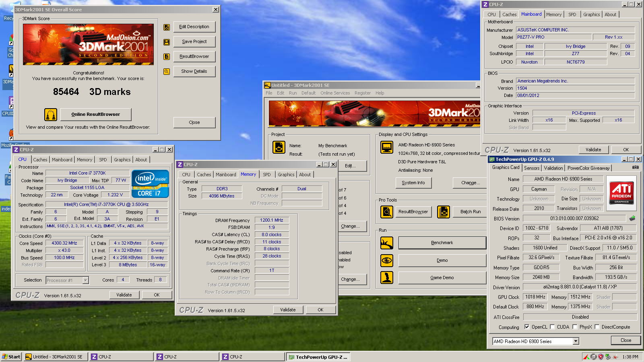
Task: Select the Caches tab in CPU-Z processor window
Action: coord(40,160)
